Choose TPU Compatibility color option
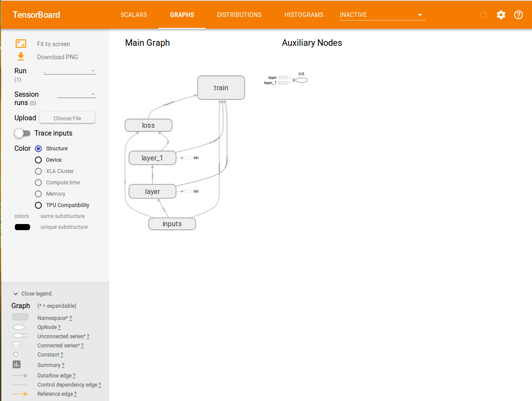Viewport: 532px width, 401px height. tap(38, 205)
